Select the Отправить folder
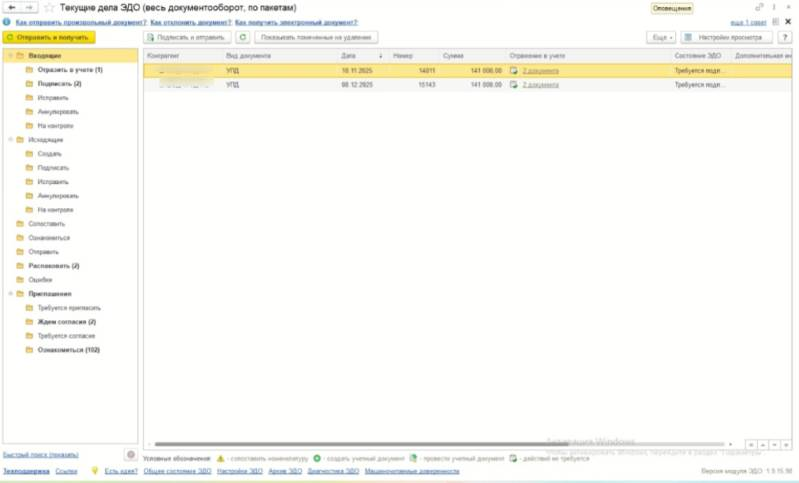 (x=43, y=252)
